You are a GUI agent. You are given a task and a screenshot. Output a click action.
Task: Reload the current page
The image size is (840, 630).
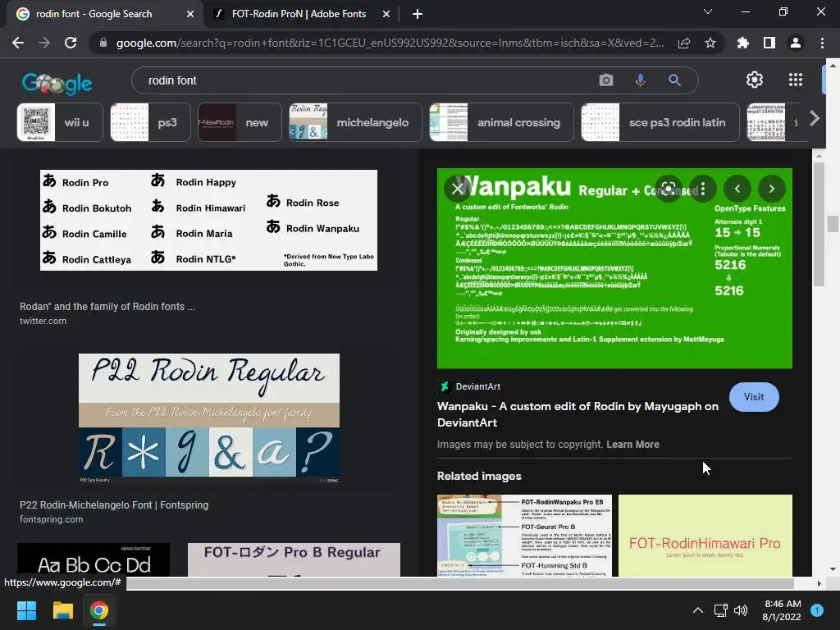71,43
